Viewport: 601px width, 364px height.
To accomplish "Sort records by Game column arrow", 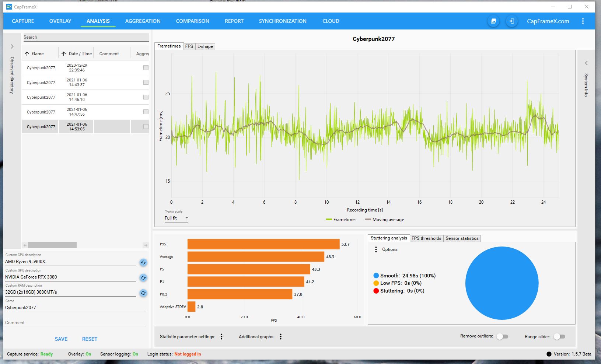I will point(27,54).
